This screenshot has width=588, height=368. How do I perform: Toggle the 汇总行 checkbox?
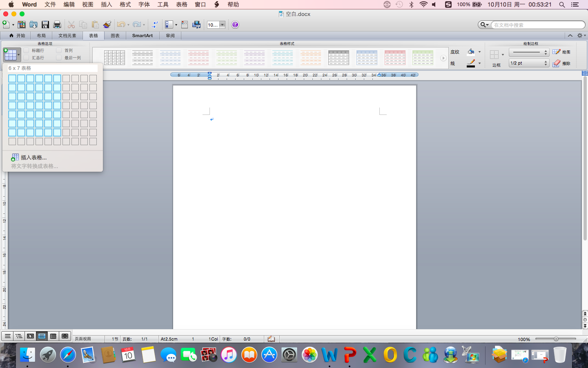(27, 58)
